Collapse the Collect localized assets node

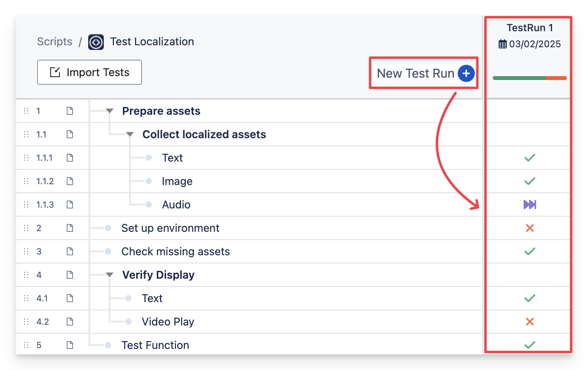pos(130,135)
